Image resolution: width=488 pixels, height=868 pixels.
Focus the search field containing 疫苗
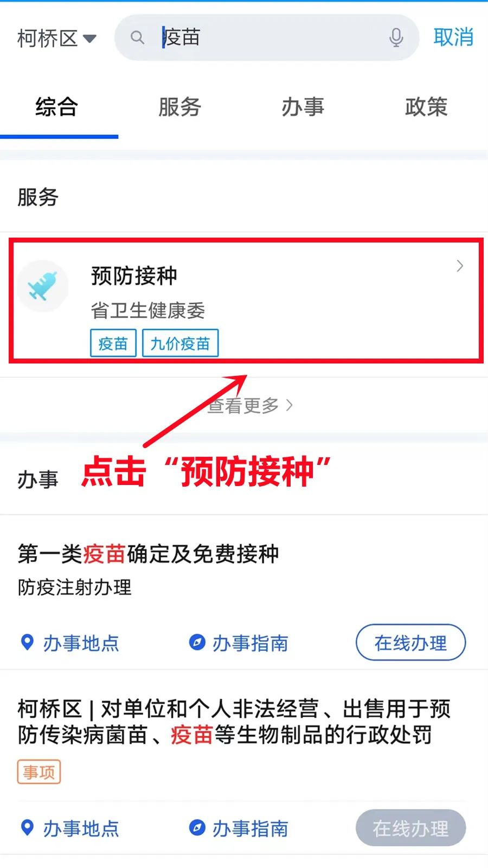(x=266, y=37)
